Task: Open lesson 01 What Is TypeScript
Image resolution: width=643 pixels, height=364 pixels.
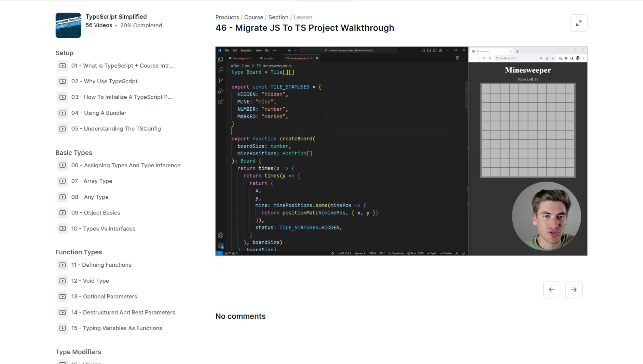Action: 122,66
